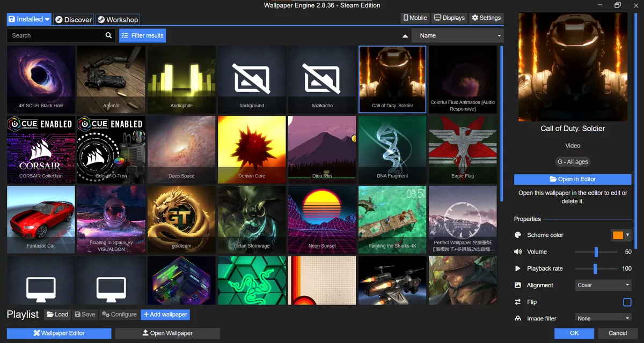The image size is (644, 343).
Task: Enable the Flip checkbox
Action: click(627, 302)
